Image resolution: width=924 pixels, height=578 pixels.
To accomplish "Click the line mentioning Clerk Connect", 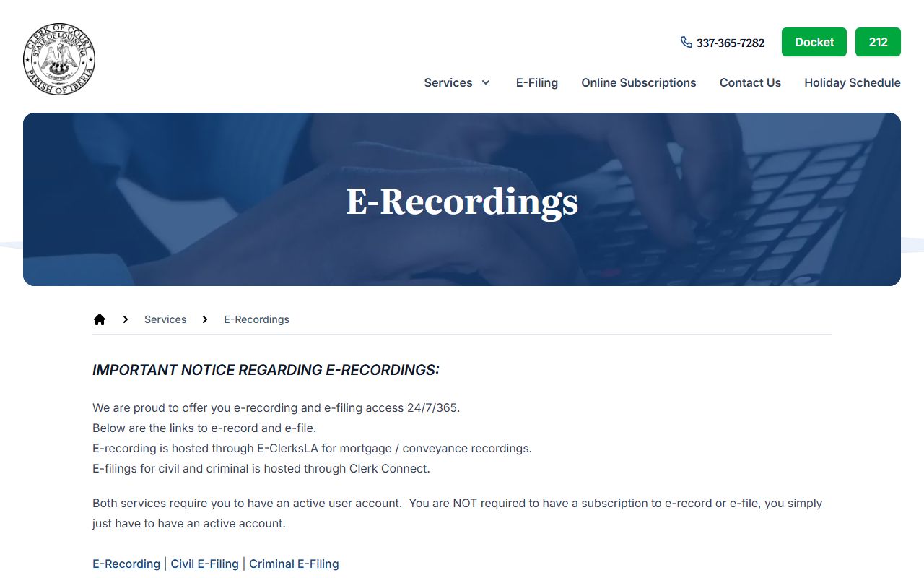I will 261,468.
